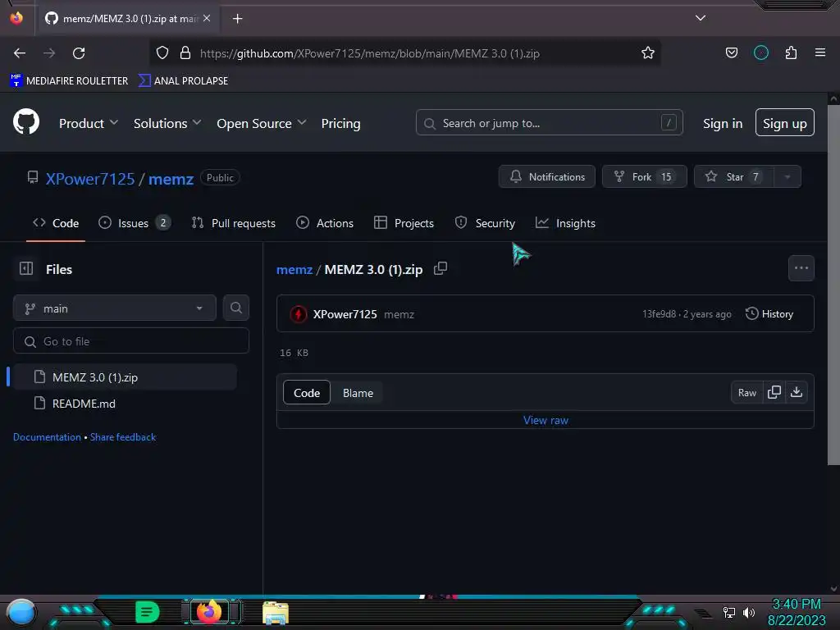
Task: Click the Share feedback link
Action: 123,437
